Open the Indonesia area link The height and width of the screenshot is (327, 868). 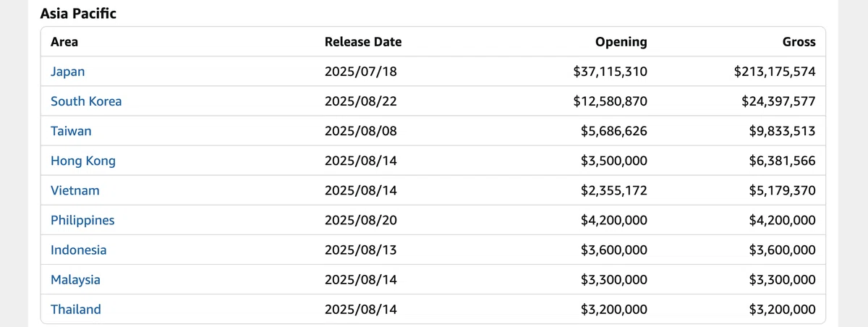click(78, 250)
